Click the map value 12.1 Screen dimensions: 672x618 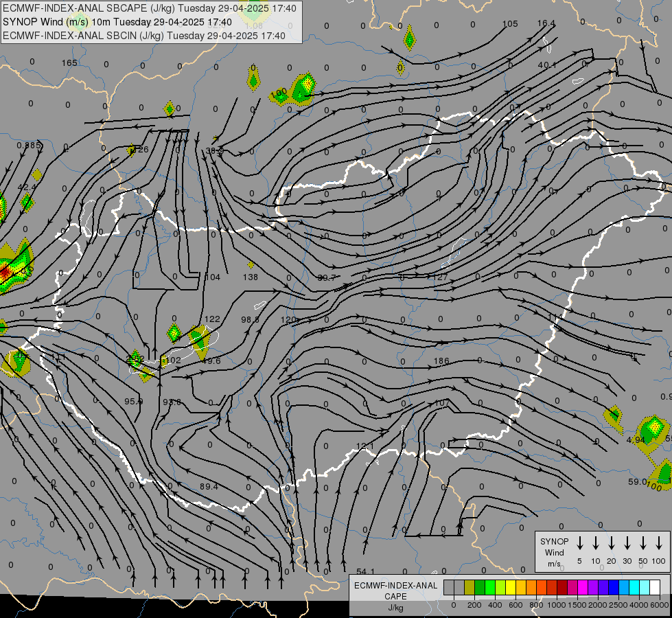tap(364, 446)
